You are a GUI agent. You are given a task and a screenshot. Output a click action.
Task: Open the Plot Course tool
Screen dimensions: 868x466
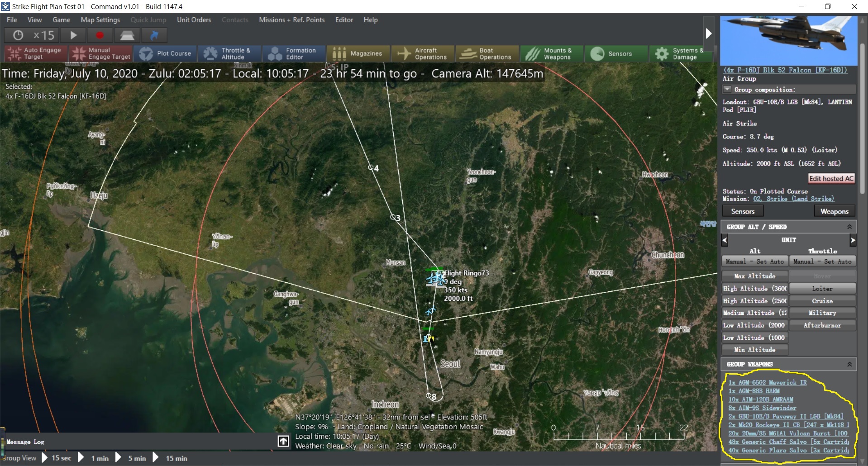coord(165,53)
